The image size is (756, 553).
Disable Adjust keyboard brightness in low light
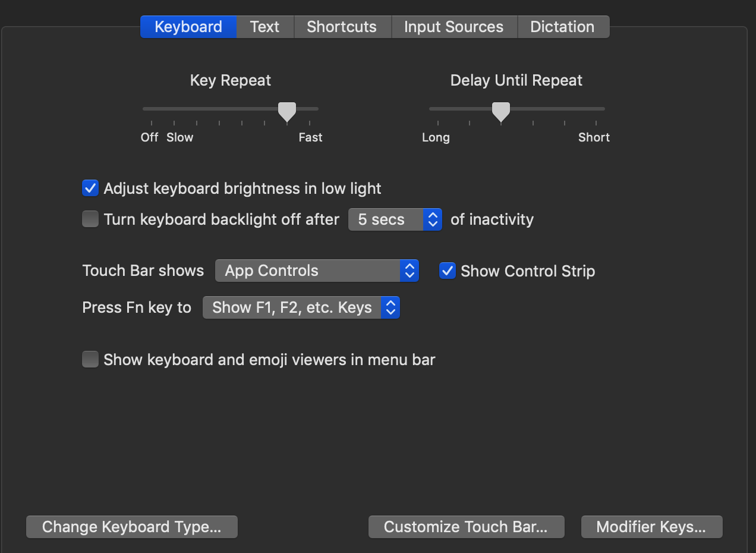click(x=90, y=188)
